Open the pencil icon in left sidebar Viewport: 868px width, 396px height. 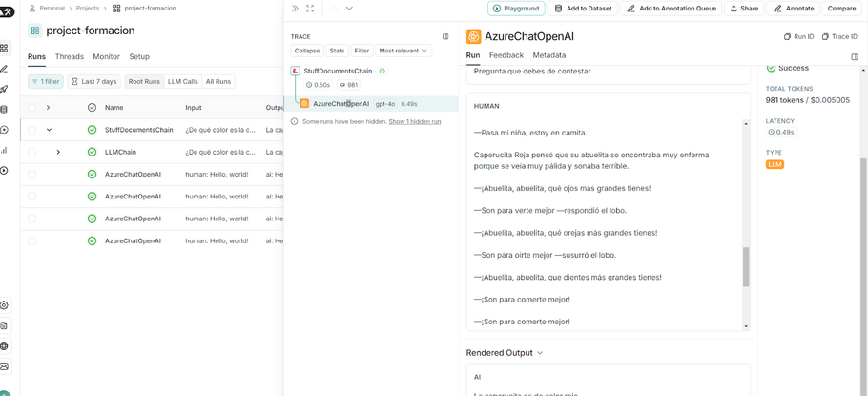pos(5,69)
